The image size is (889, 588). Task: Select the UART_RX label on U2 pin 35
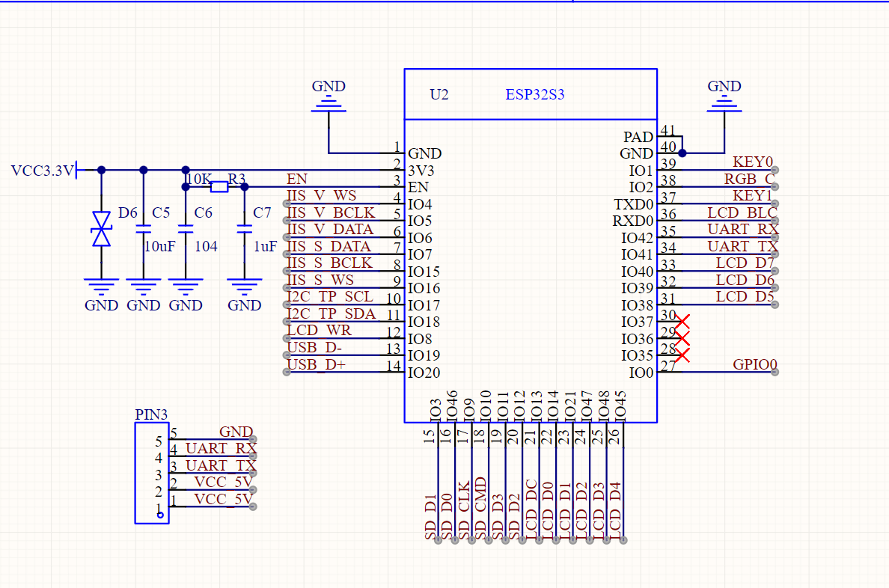pos(743,229)
